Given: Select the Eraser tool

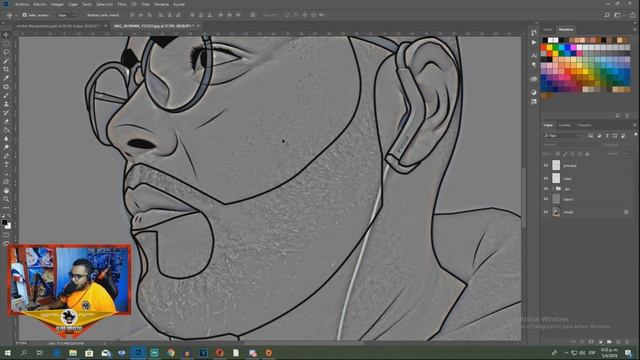Looking at the screenshot, I should 6,122.
